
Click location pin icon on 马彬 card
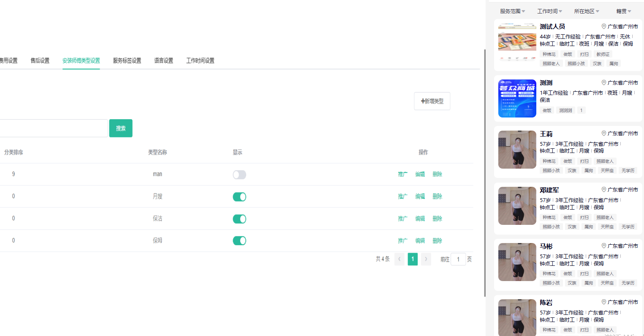(604, 246)
